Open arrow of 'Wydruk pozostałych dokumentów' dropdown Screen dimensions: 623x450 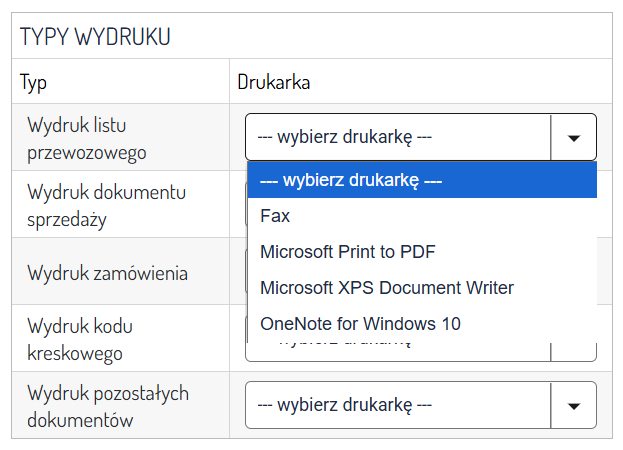(x=574, y=405)
